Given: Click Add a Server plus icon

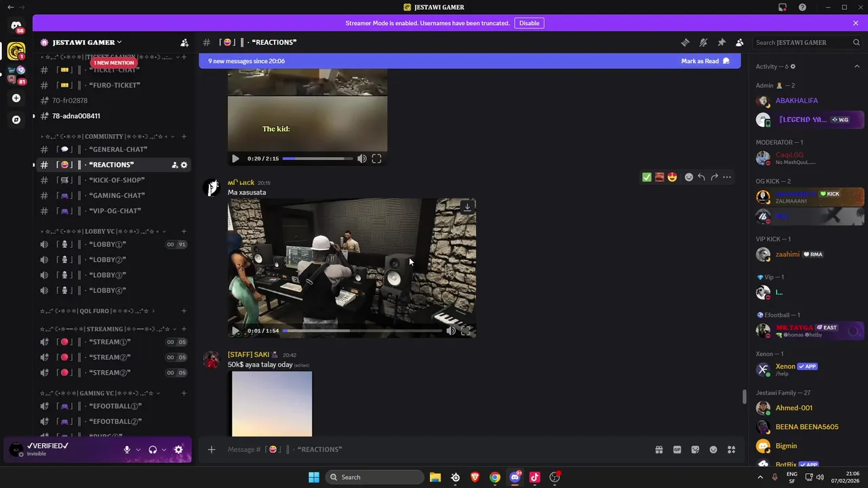Looking at the screenshot, I should tap(16, 98).
